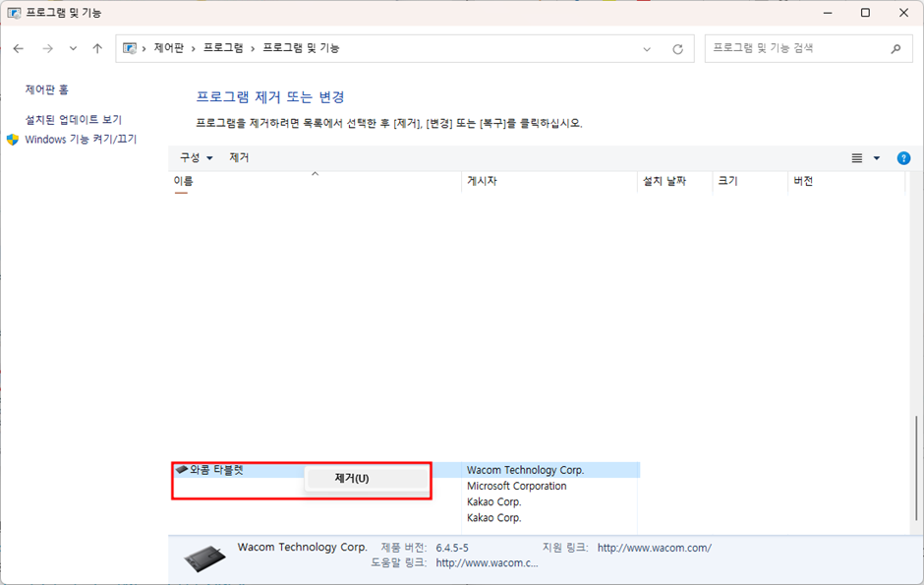Image resolution: width=924 pixels, height=585 pixels.
Task: Open Windows 기능 켜기/끄기 link
Action: coord(81,139)
